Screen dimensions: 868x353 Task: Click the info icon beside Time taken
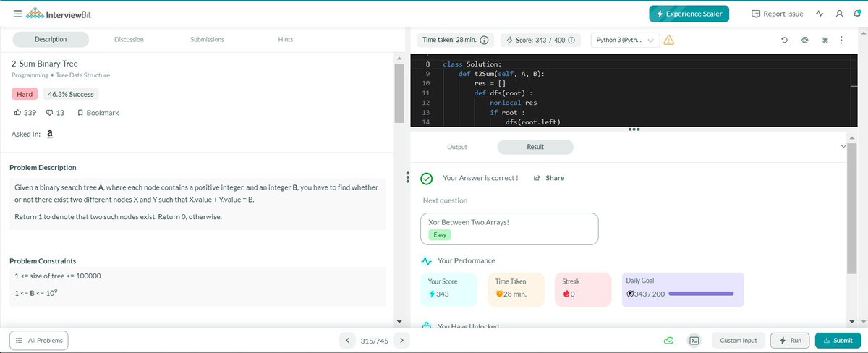pyautogui.click(x=484, y=40)
